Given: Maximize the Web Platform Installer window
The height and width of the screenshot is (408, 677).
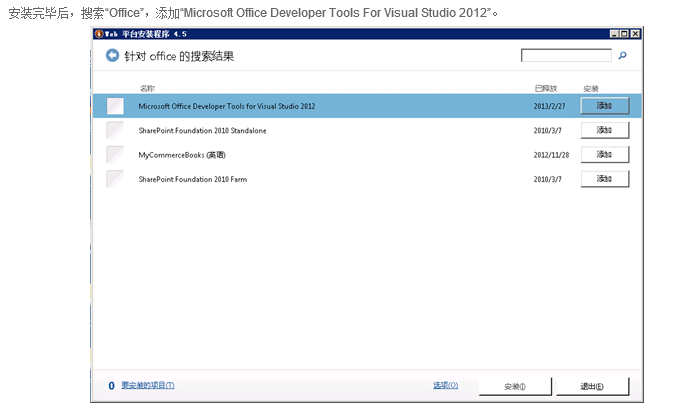Looking at the screenshot, I should (x=624, y=34).
